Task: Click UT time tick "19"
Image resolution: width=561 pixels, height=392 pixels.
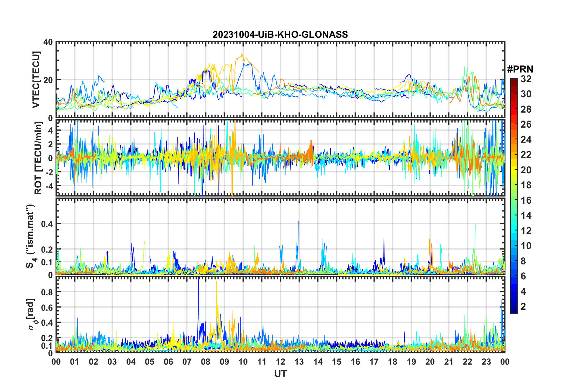Action: pyautogui.click(x=411, y=362)
